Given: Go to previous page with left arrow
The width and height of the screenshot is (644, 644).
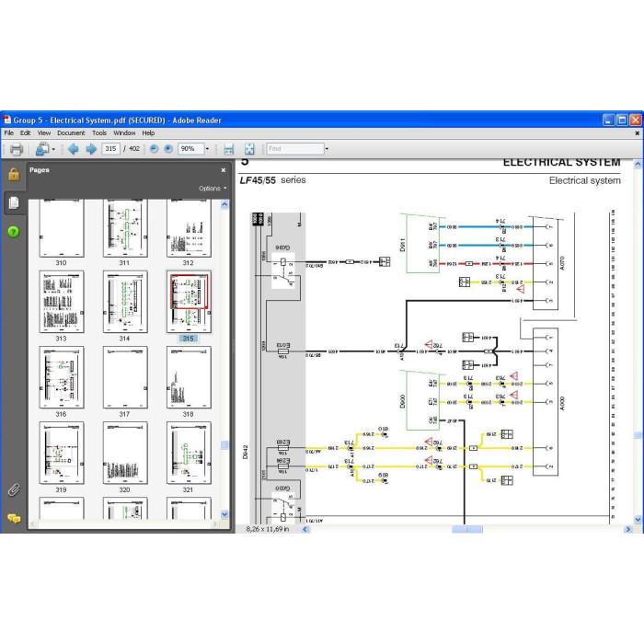Looking at the screenshot, I should [x=73, y=149].
